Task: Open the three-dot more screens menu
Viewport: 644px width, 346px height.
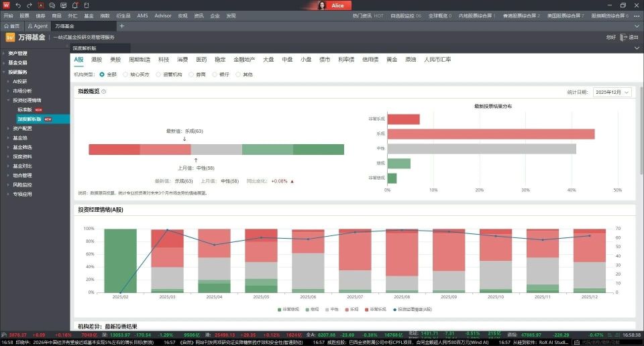Action: coord(636,15)
